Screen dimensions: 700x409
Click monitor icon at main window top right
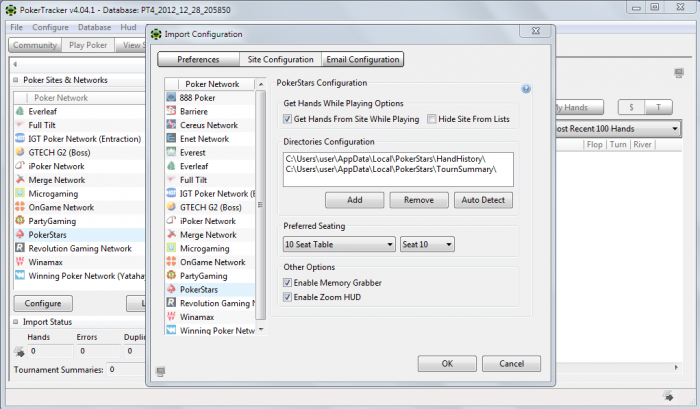coord(679,73)
